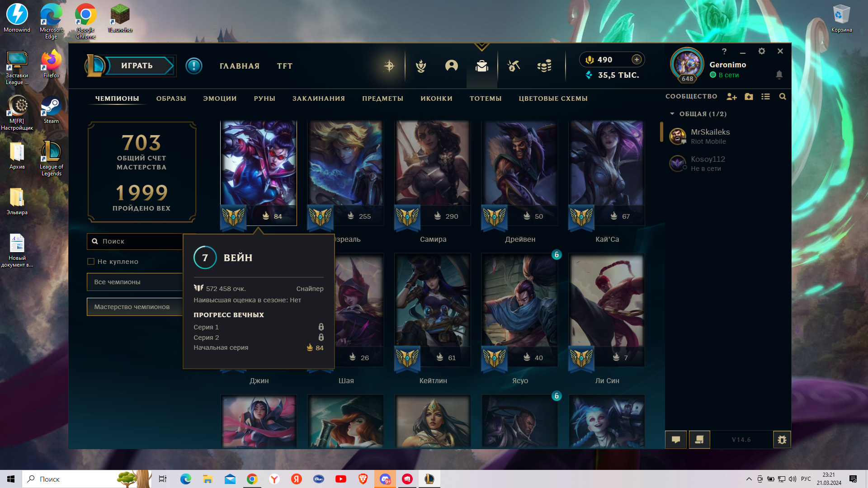Click the Windows taskbar Поиск search box
The height and width of the screenshot is (488, 868).
[x=86, y=479]
